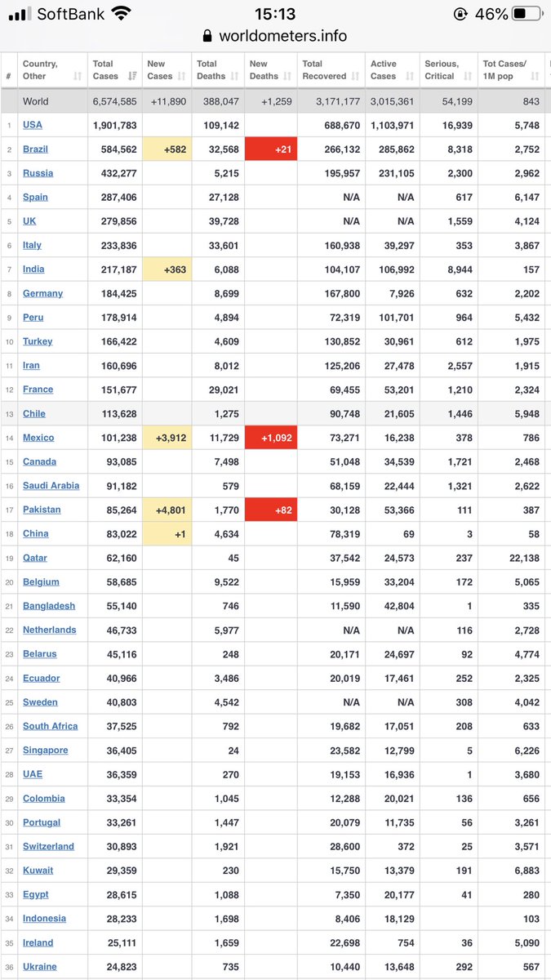Open the Saudi Arabia link

click(x=51, y=485)
